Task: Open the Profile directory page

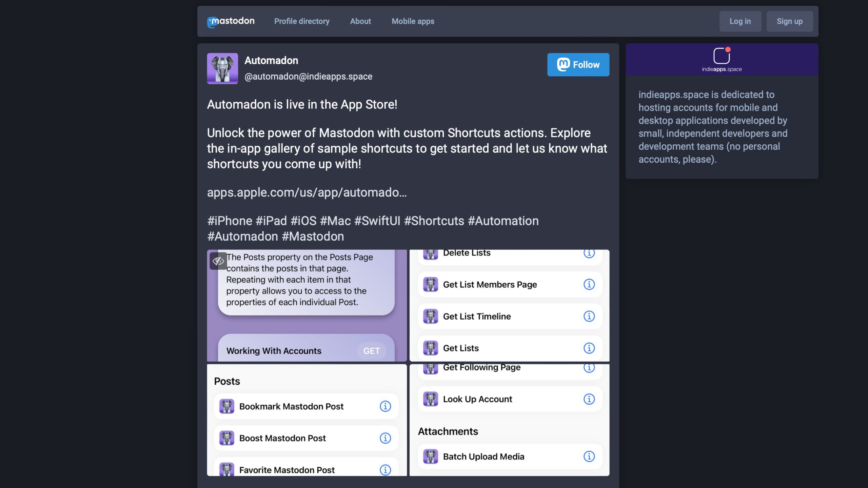Action: (x=302, y=21)
